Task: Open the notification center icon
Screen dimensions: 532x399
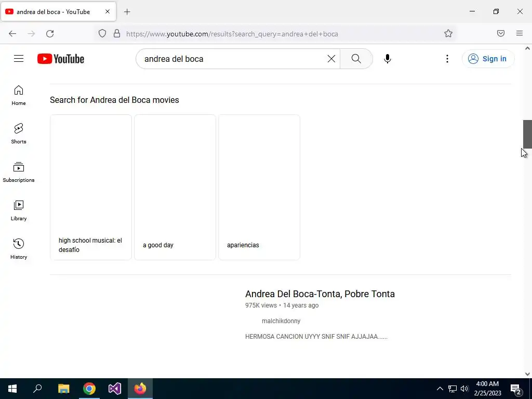Action: 516,389
